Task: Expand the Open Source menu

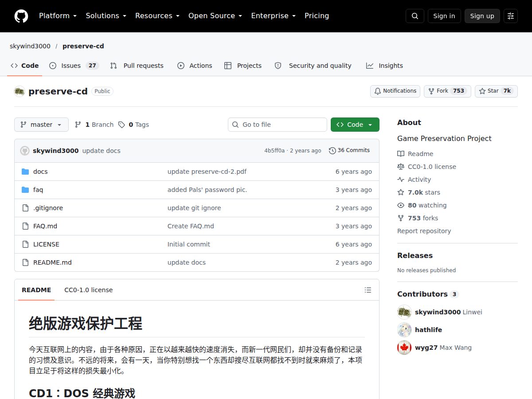Action: (x=215, y=16)
